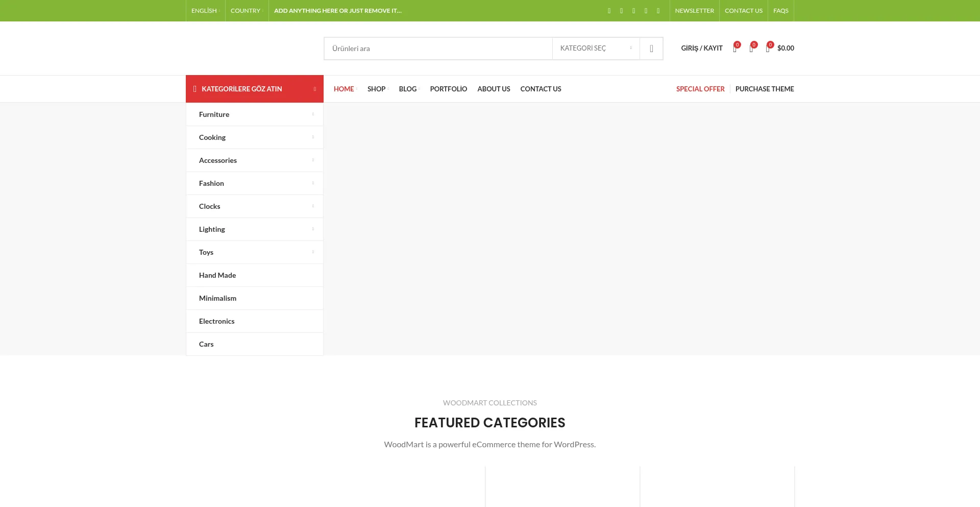
Task: Open the Country selector dropdown
Action: pos(247,11)
